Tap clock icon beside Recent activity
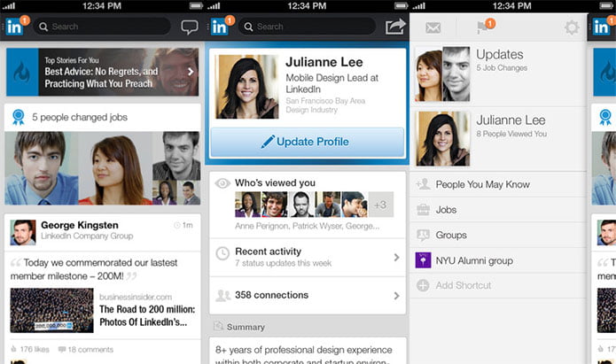Viewport: 616px width, 364px height. coord(222,253)
